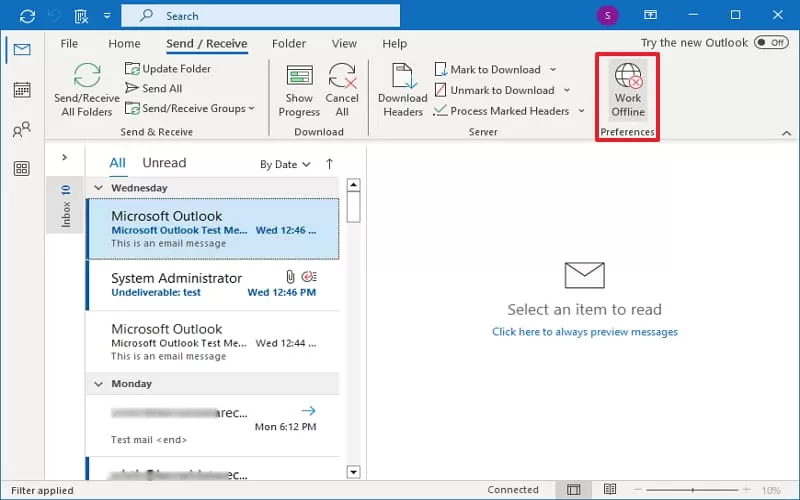Click attachment paperclip on System Administrator message
This screenshot has height=500, width=800.
pyautogui.click(x=290, y=277)
